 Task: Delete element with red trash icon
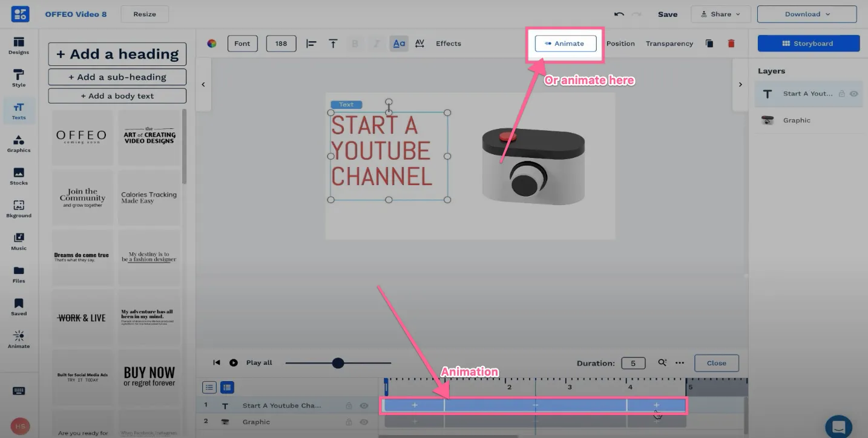[x=731, y=44]
